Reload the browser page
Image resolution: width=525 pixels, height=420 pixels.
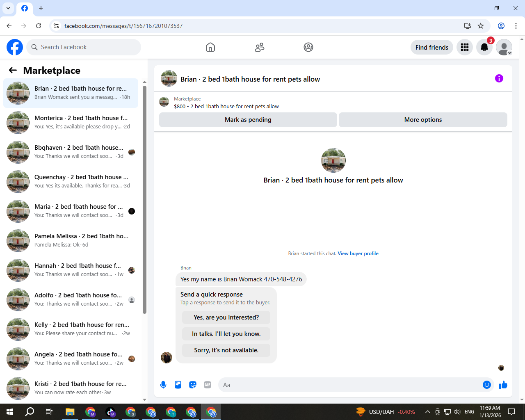(x=39, y=26)
